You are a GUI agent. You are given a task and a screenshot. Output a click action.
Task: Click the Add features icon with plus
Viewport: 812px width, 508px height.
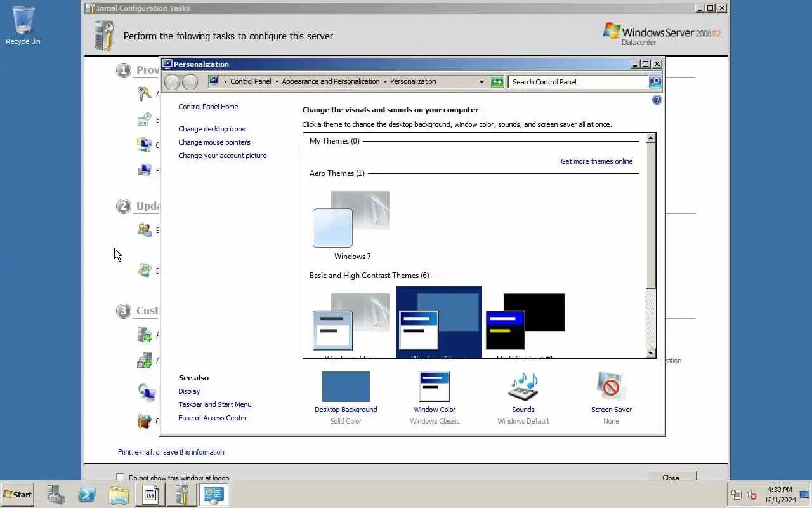[x=145, y=360]
